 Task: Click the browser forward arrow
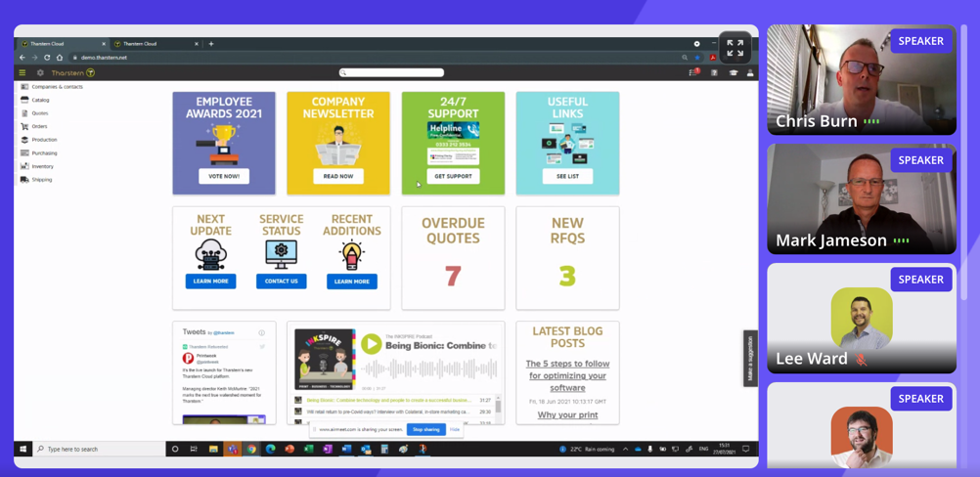click(34, 58)
